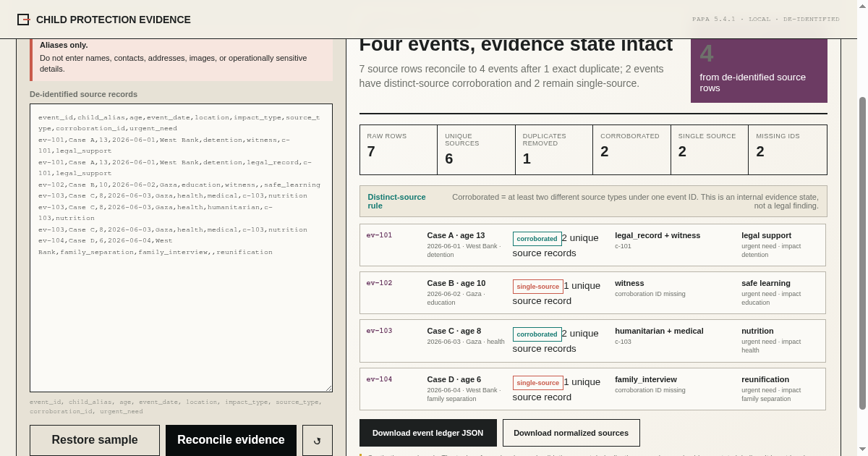Click the PAPA 5.4.1 version label

pos(766,20)
